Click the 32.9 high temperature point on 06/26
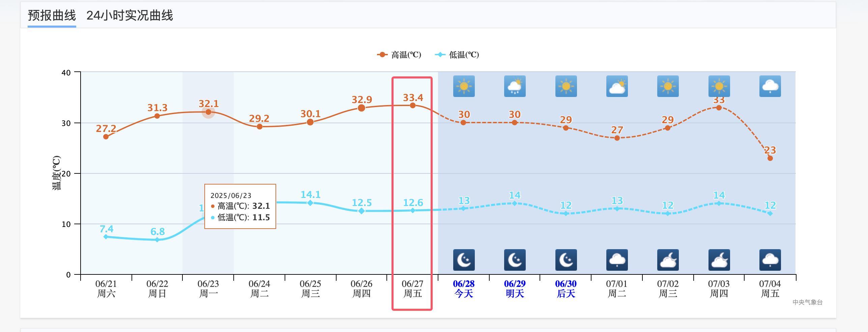Viewport: 868px width, 332px height. [361, 108]
